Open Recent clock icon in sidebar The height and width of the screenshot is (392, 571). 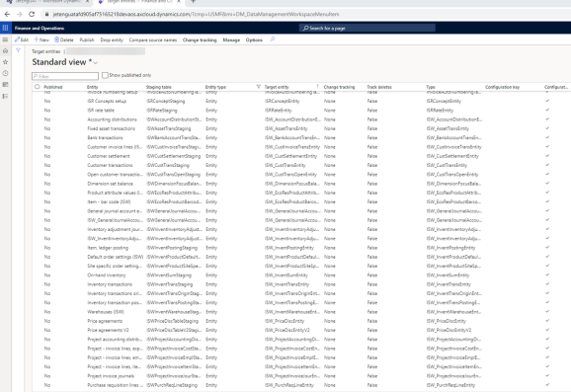click(x=5, y=73)
